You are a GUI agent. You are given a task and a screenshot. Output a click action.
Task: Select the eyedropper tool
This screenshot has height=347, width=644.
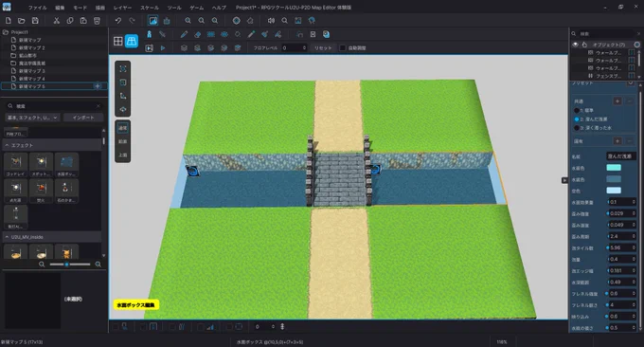[x=251, y=34]
